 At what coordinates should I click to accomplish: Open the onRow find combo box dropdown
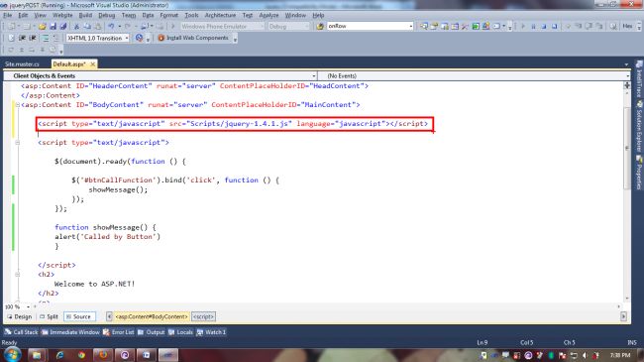[x=411, y=26]
